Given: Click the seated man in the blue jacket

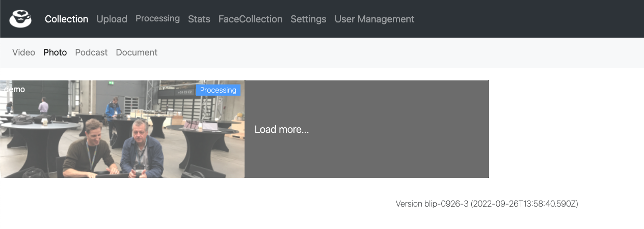Looking at the screenshot, I should 142,149.
